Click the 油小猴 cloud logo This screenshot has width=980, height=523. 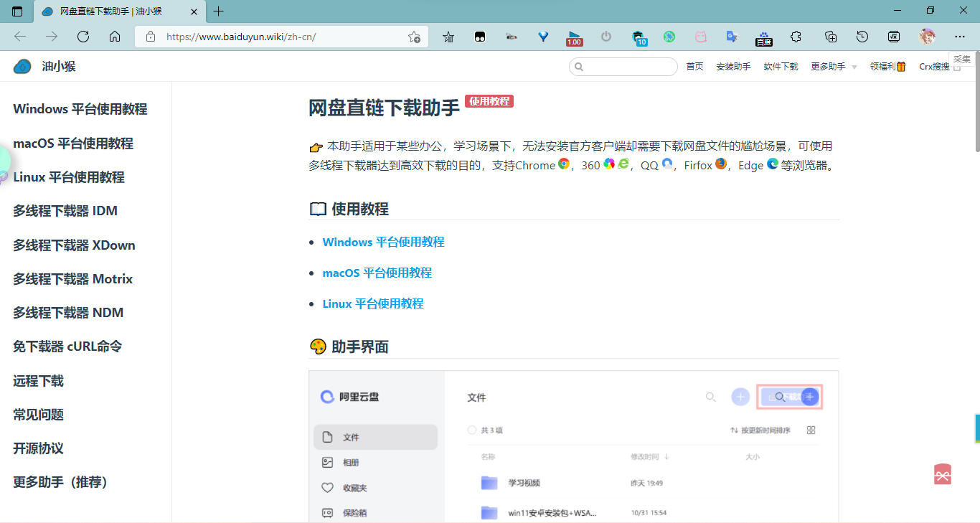pyautogui.click(x=22, y=67)
